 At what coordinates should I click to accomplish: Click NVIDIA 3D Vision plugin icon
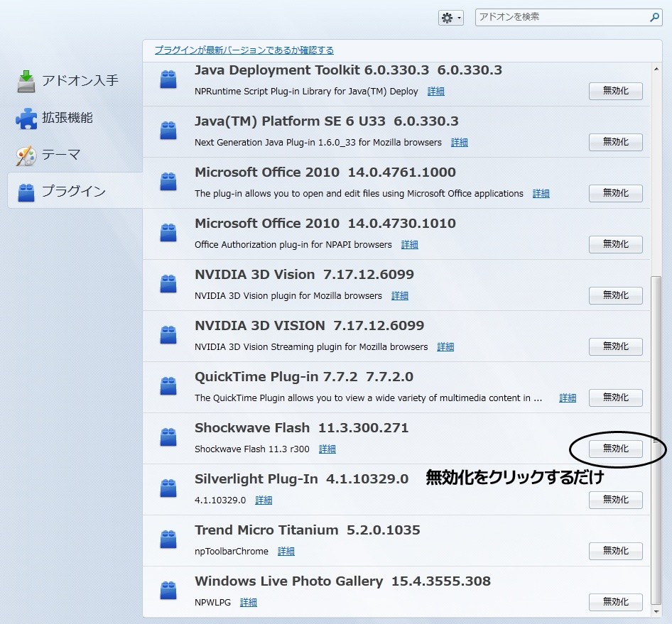168,283
